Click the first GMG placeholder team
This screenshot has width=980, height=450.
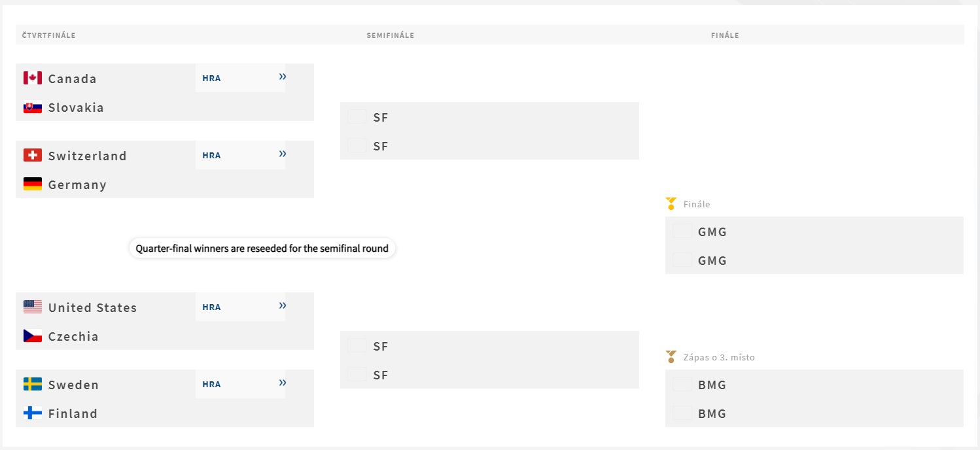(712, 232)
